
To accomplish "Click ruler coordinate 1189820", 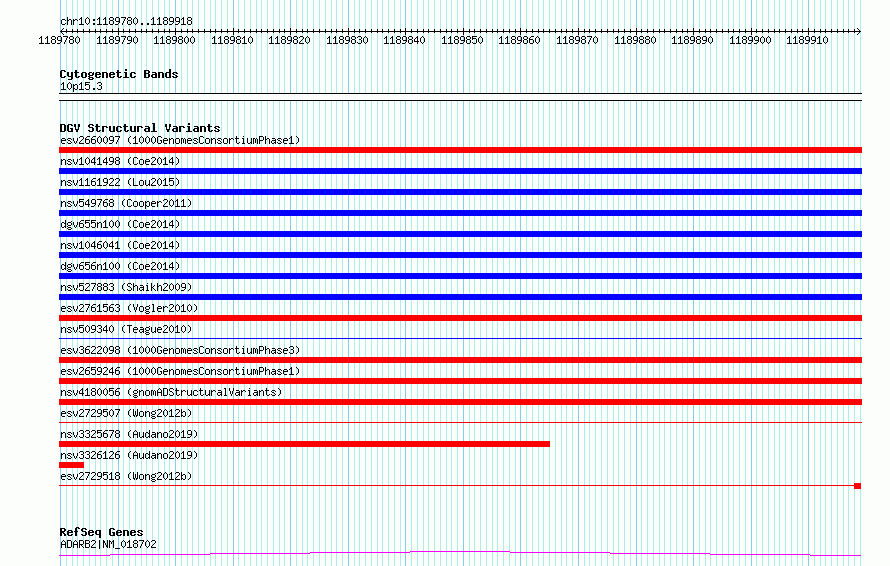I will [x=289, y=40].
